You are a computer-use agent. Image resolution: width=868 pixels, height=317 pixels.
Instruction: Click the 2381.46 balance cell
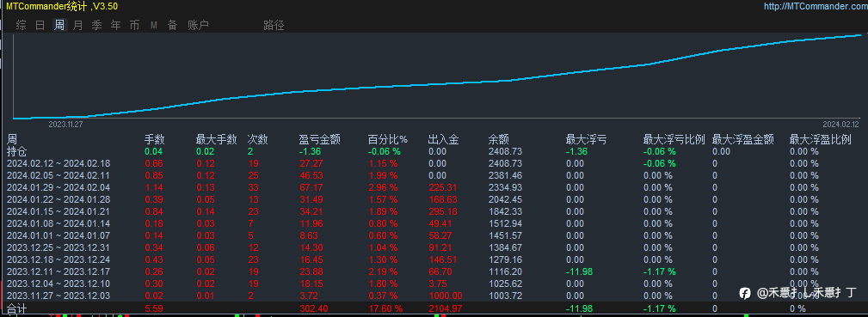point(505,175)
